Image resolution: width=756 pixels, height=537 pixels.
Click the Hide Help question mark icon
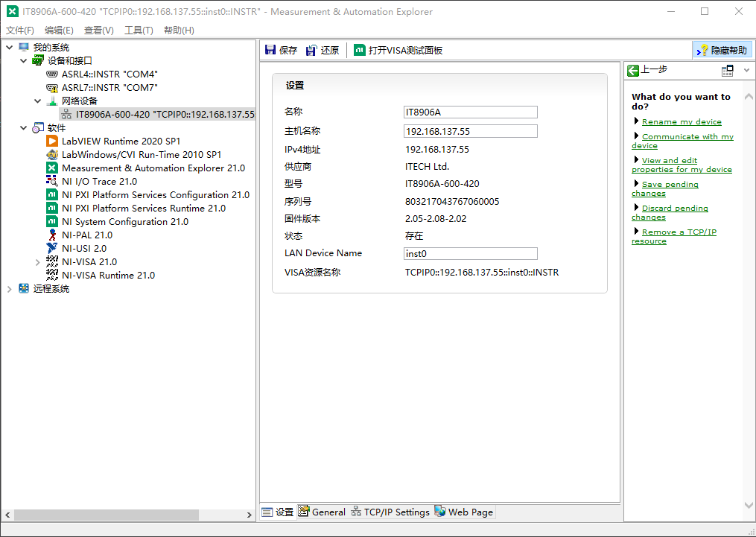[x=702, y=50]
